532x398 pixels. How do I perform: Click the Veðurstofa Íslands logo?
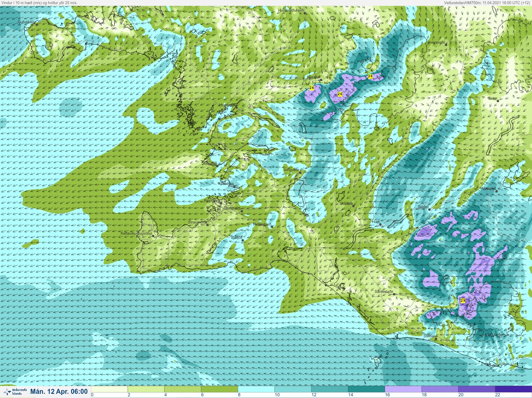point(15,392)
